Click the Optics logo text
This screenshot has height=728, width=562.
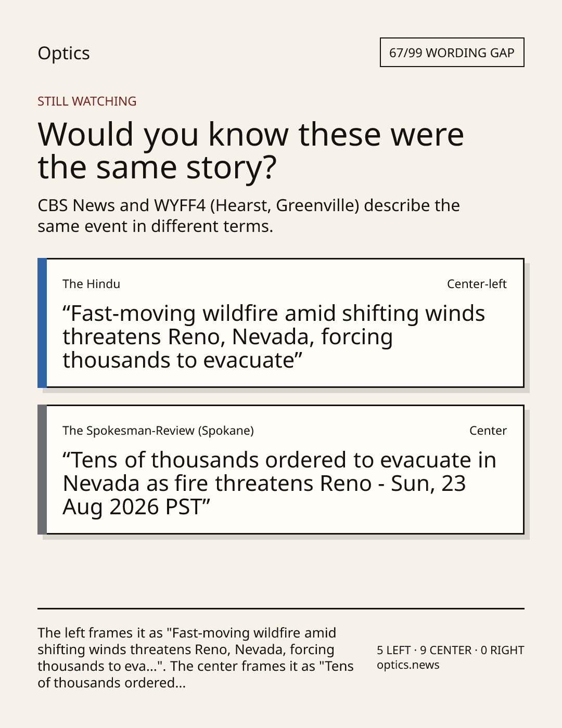pyautogui.click(x=63, y=53)
